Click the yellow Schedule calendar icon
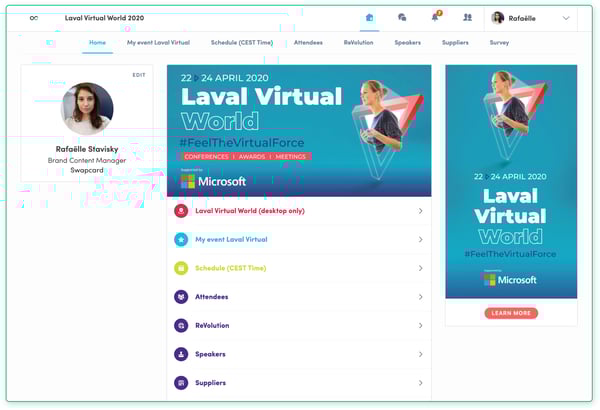 181,268
